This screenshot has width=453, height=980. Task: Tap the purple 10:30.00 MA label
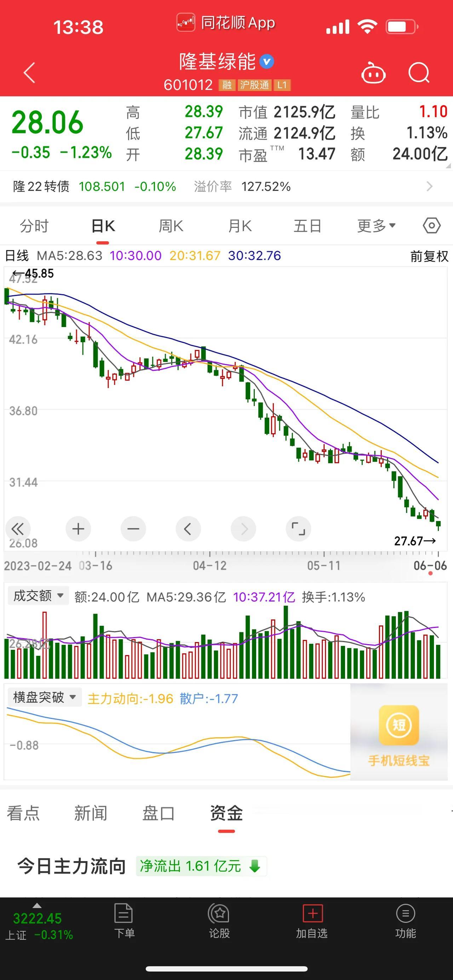136,256
